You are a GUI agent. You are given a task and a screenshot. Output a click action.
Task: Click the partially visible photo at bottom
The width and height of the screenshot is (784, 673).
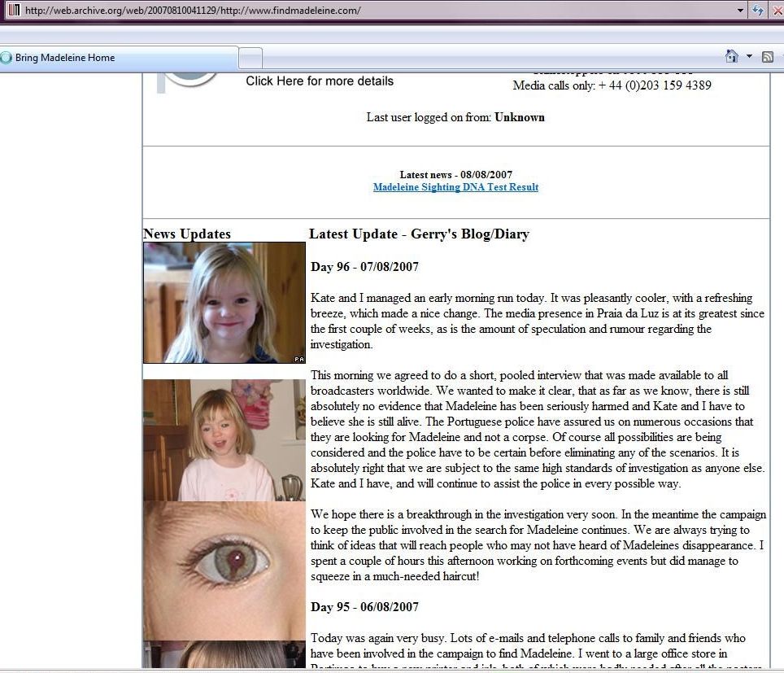[x=224, y=655]
